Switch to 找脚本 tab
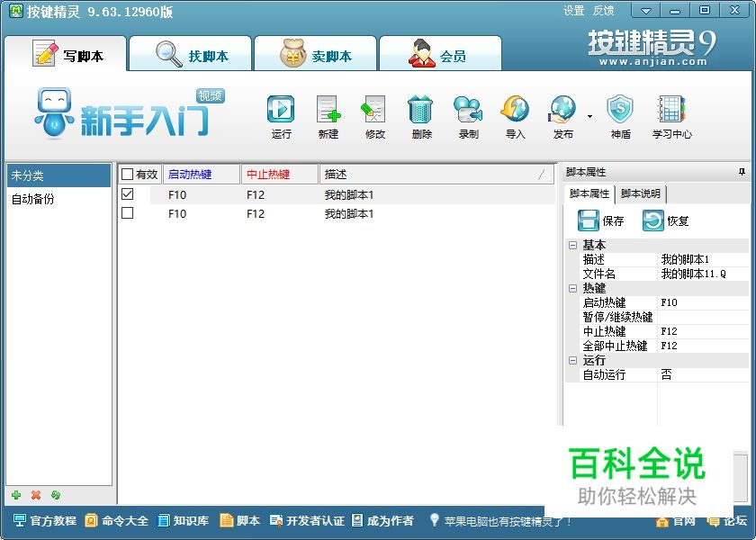 click(191, 54)
